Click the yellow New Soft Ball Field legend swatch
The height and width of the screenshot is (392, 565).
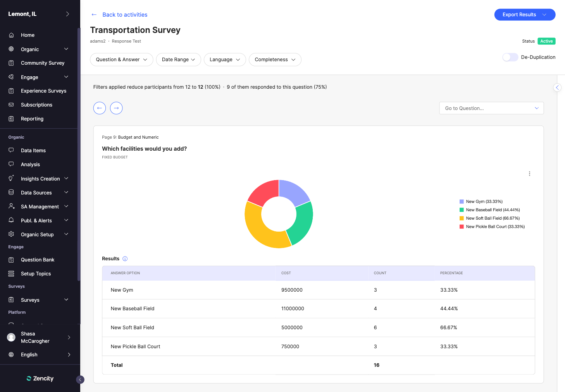click(x=462, y=218)
